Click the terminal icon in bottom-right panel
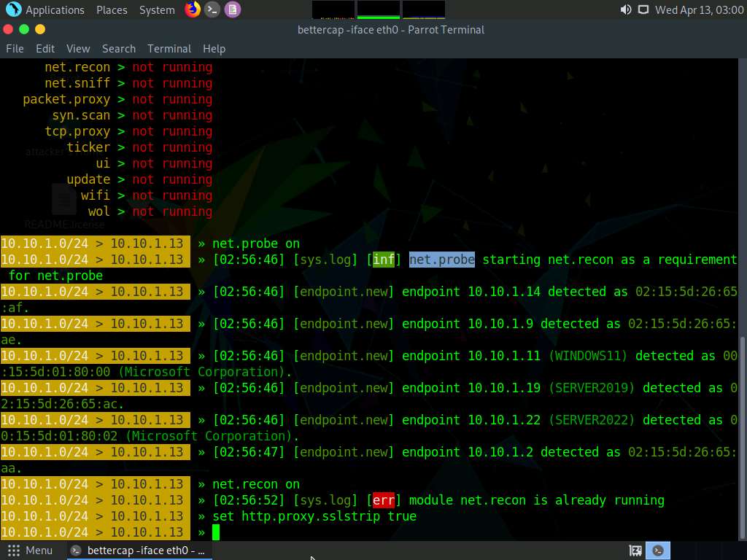Viewport: 747px width, 560px height. 659,551
